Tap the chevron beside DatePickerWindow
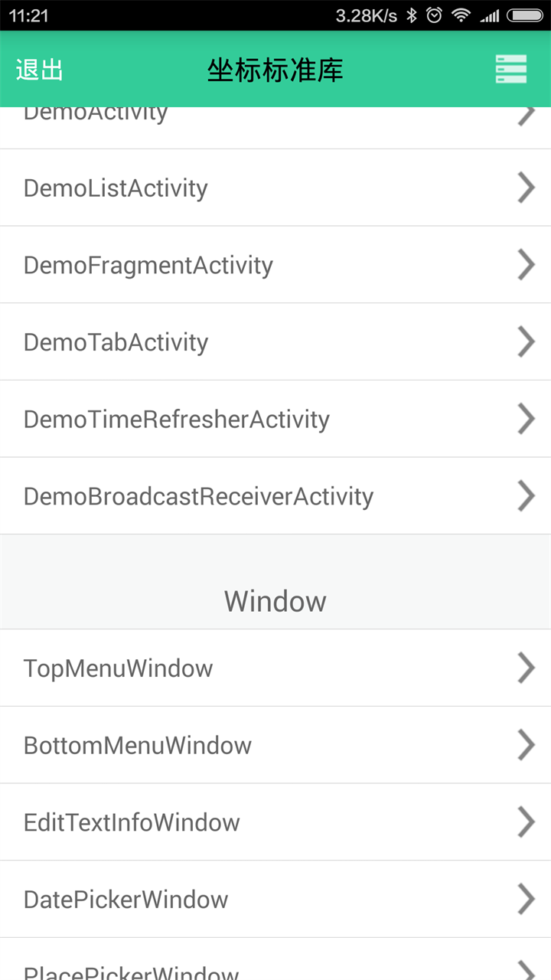This screenshot has width=551, height=980. coord(526,899)
